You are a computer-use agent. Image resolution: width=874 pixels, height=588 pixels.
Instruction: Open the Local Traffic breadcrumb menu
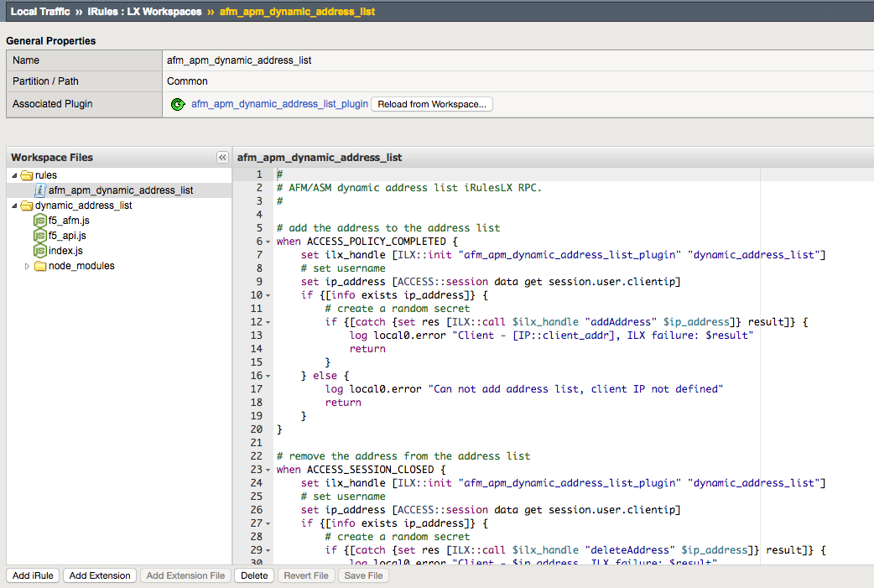(x=40, y=11)
